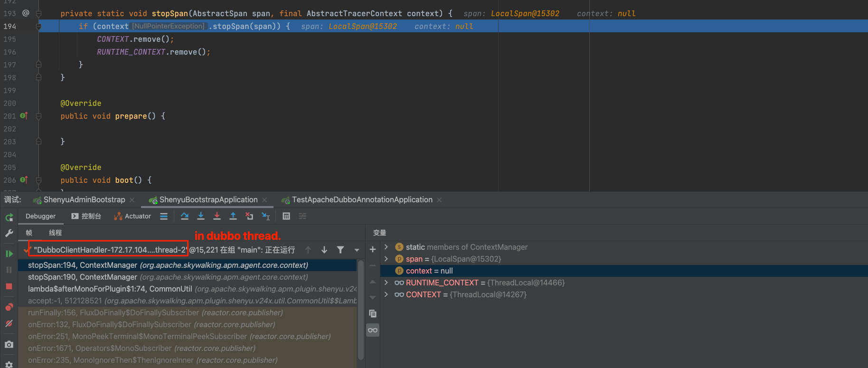
Task: Switch to ShenyuAdminBootstrap debug tab
Action: coord(84,200)
